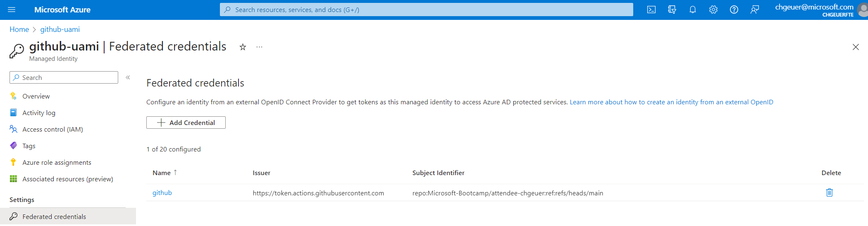Click the Overview key icon in sidebar

[x=13, y=96]
